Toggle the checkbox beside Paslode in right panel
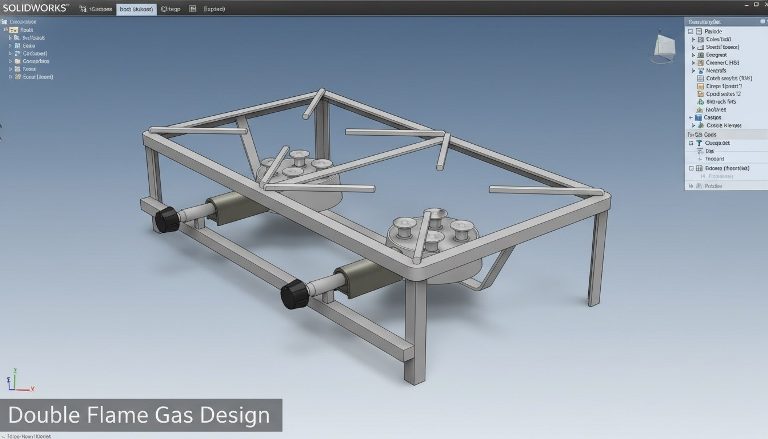The width and height of the screenshot is (768, 439). 691,31
